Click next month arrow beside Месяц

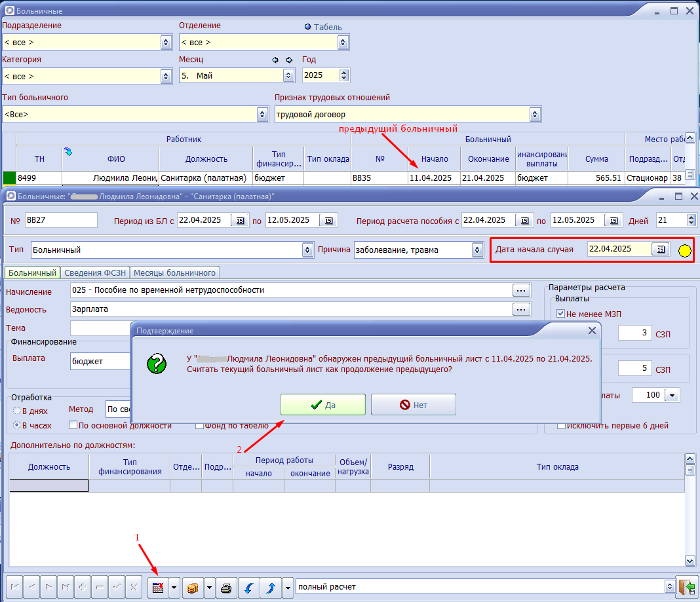[x=289, y=60]
